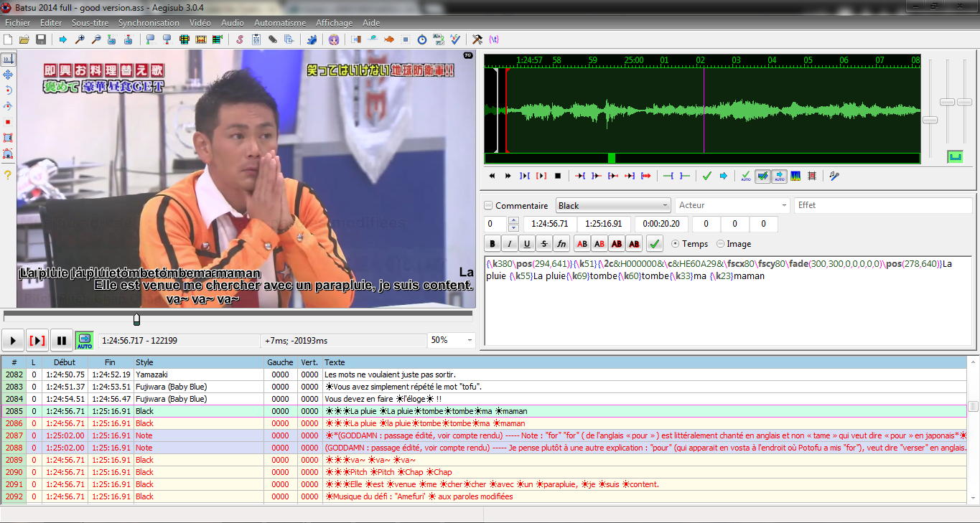Viewport: 980px width, 523px height.
Task: Toggle video AUTO scroll button beside pause
Action: 85,340
